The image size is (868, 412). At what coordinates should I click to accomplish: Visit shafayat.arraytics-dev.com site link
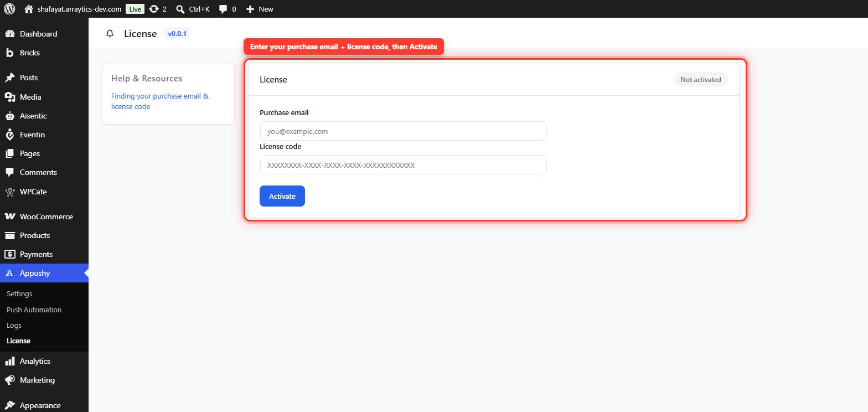[79, 9]
